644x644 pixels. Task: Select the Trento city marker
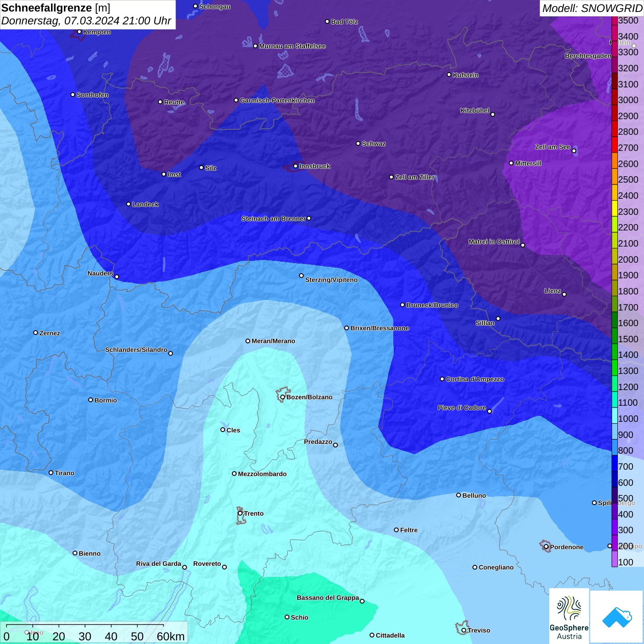(x=240, y=513)
